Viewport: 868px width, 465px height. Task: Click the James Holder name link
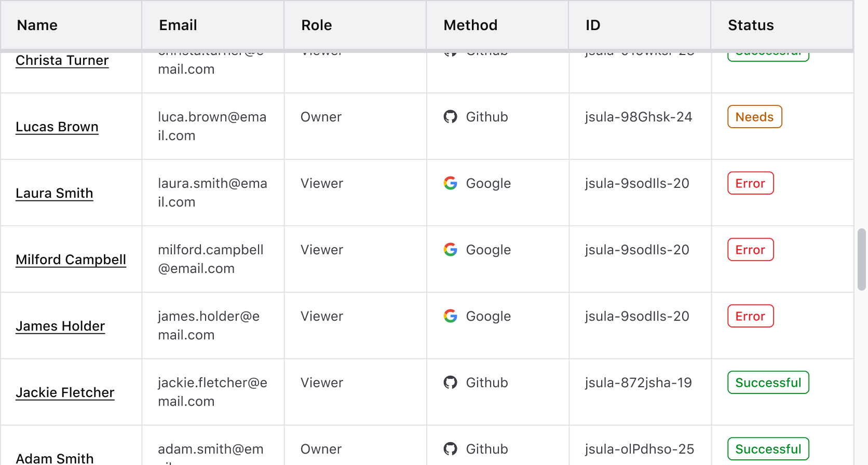(60, 326)
